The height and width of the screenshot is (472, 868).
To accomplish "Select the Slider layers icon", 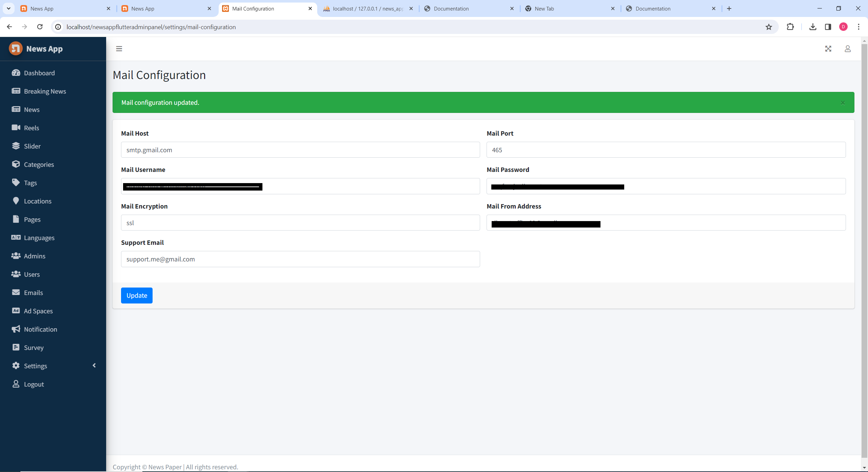I will pyautogui.click(x=16, y=146).
